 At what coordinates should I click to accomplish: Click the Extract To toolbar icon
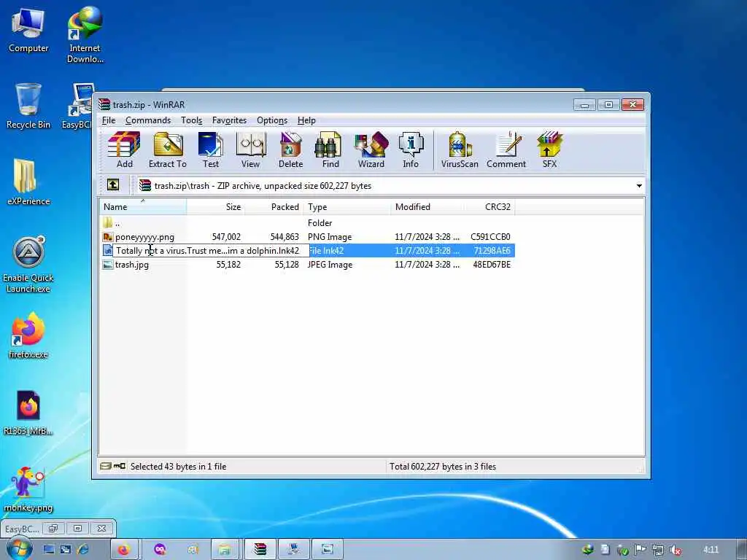tap(168, 150)
